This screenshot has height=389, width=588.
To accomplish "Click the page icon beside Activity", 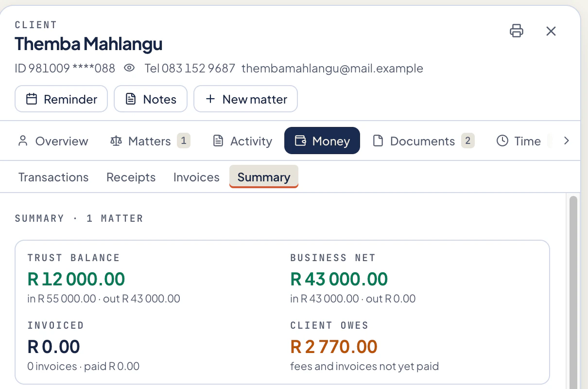I will 218,141.
